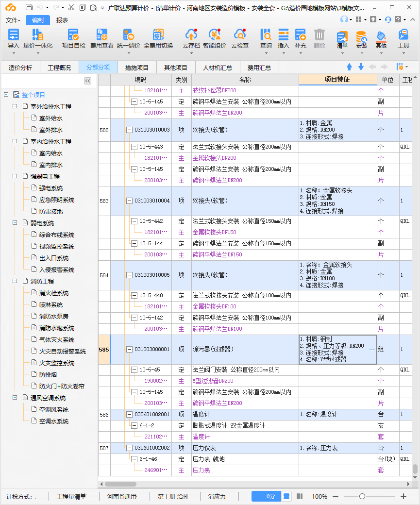The image size is (420, 505).
Task: Open the 智能组价 tool
Action: (x=214, y=35)
